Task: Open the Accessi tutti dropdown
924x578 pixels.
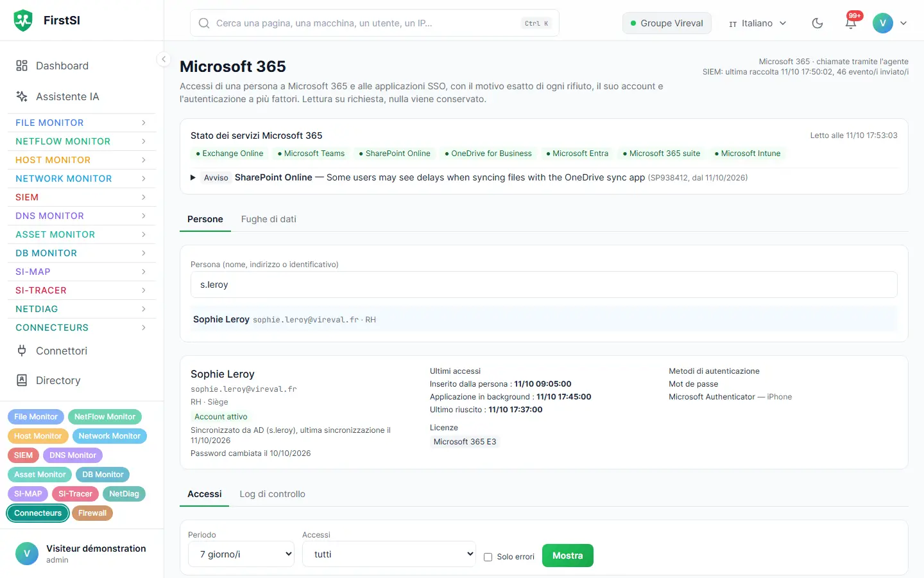Action: 389,554
